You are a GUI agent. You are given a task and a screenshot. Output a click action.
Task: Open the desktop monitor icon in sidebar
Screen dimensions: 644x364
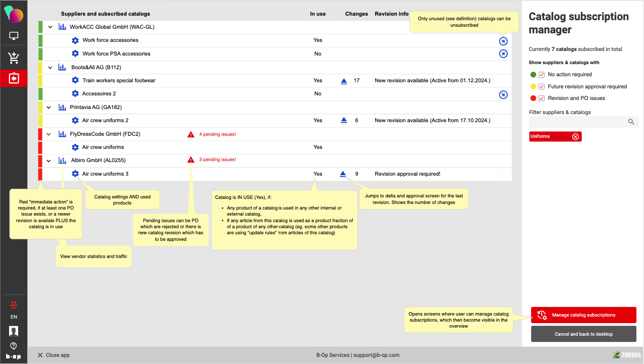[x=14, y=36]
